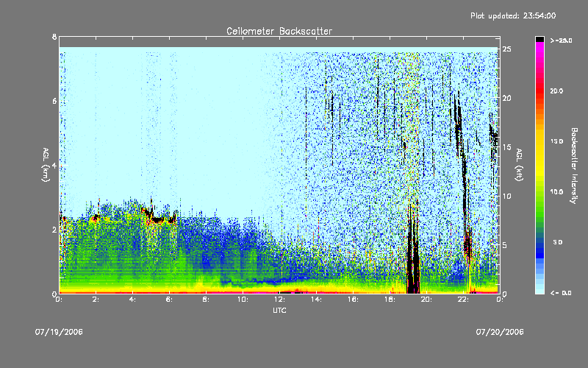
Task: Click the '10.0' colorbar value label
Action: click(556, 191)
